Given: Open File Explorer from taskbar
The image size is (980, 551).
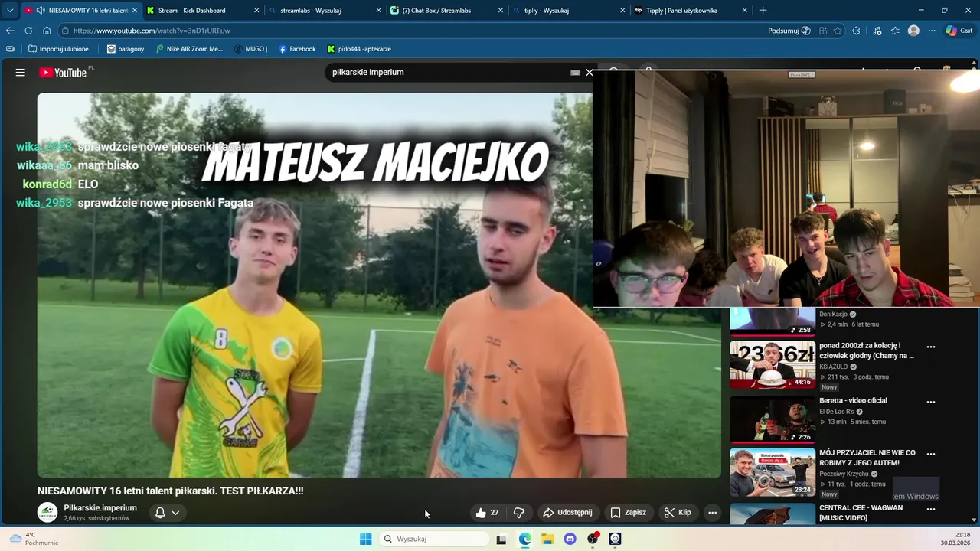Looking at the screenshot, I should pos(547,539).
